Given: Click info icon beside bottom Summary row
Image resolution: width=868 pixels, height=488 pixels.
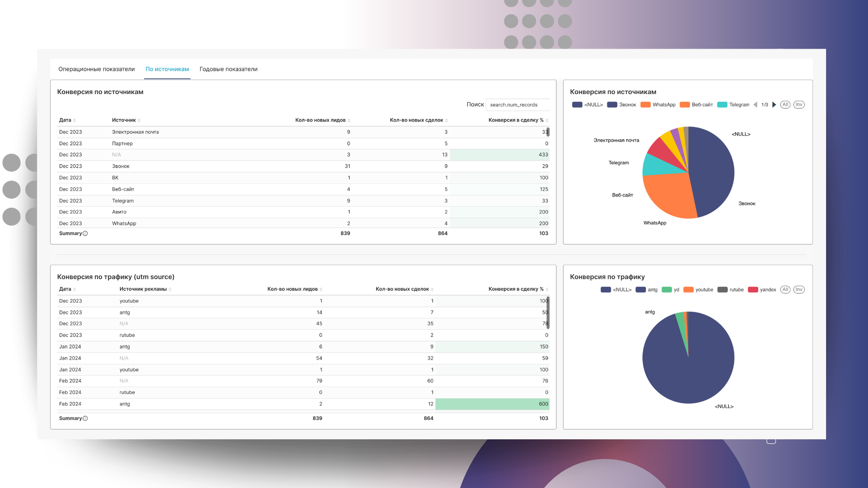Looking at the screenshot, I should (x=85, y=419).
